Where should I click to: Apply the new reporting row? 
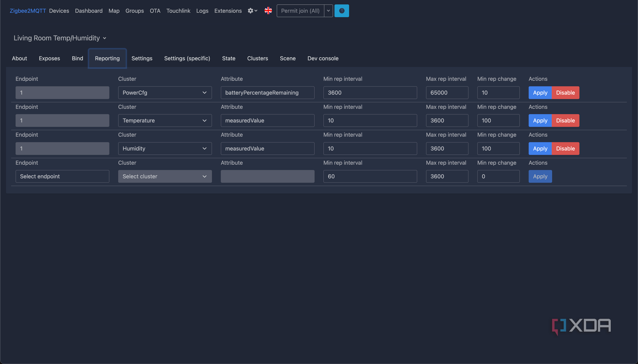[x=540, y=176]
